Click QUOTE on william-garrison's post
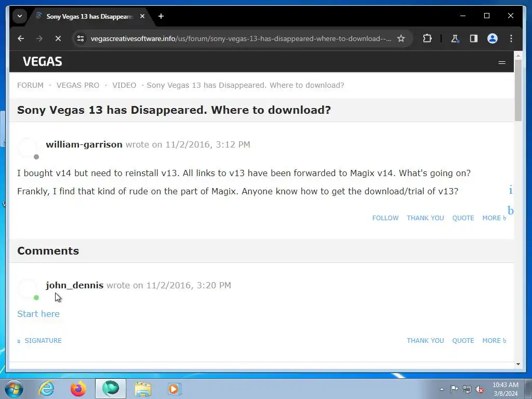532x399 pixels. (463, 218)
